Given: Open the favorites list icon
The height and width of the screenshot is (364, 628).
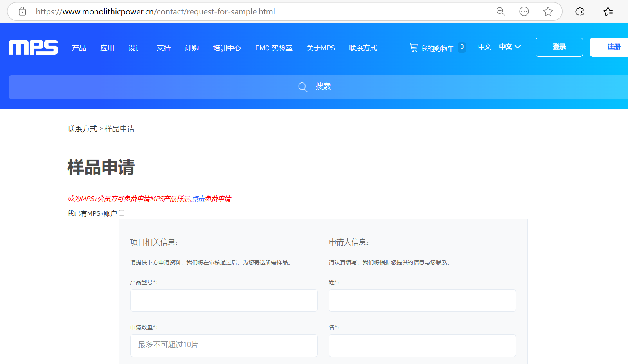Looking at the screenshot, I should point(608,12).
